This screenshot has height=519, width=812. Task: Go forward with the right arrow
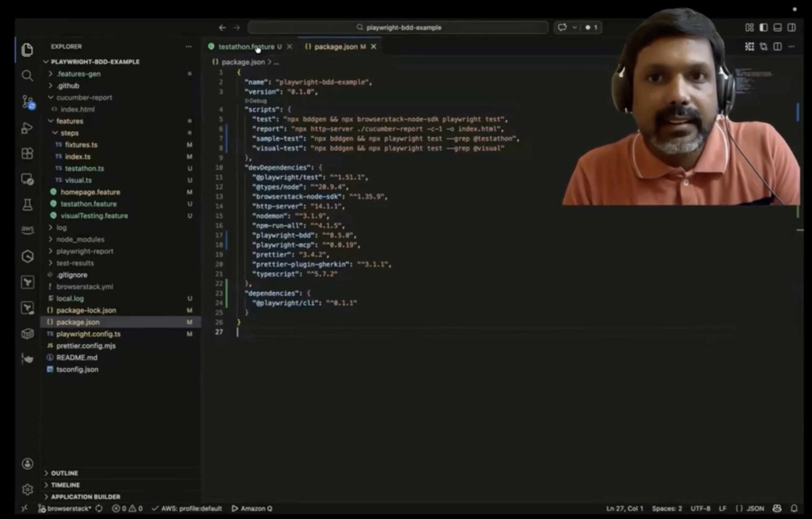(237, 28)
